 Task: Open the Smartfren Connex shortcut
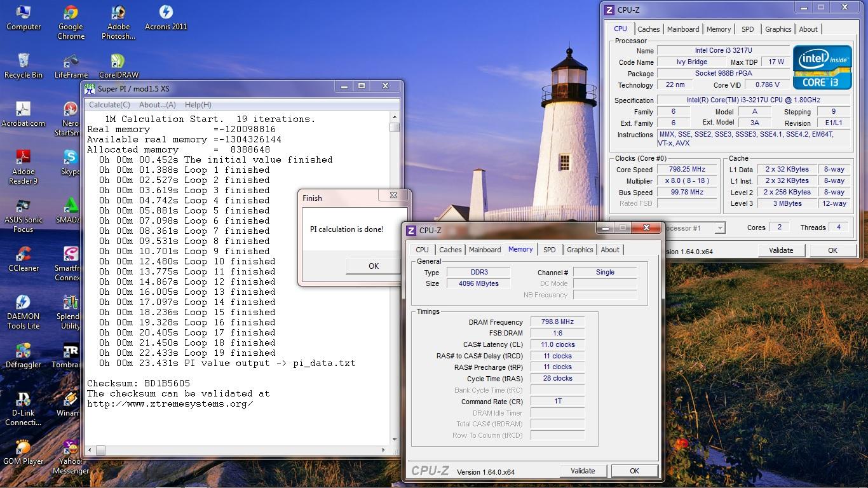(69, 264)
